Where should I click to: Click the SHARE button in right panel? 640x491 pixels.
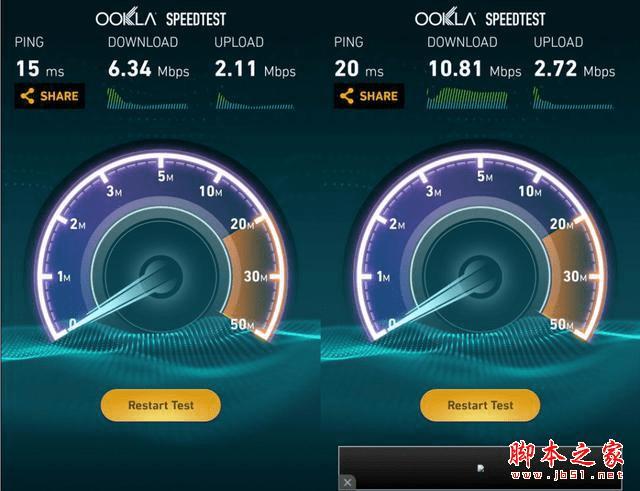pos(369,96)
